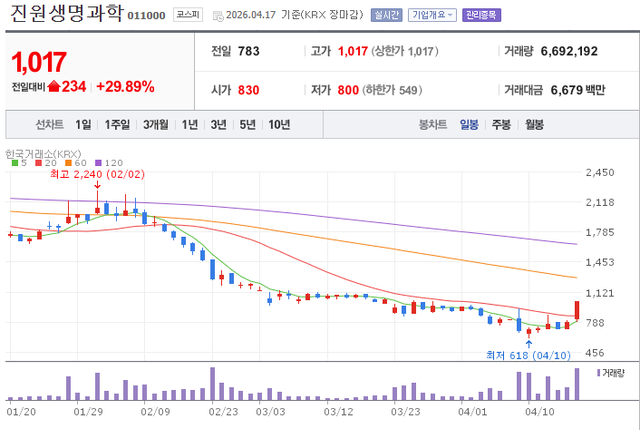Viewport: 640px width, 430px height.
Task: Switch chart to 1주일 period
Action: point(117,125)
